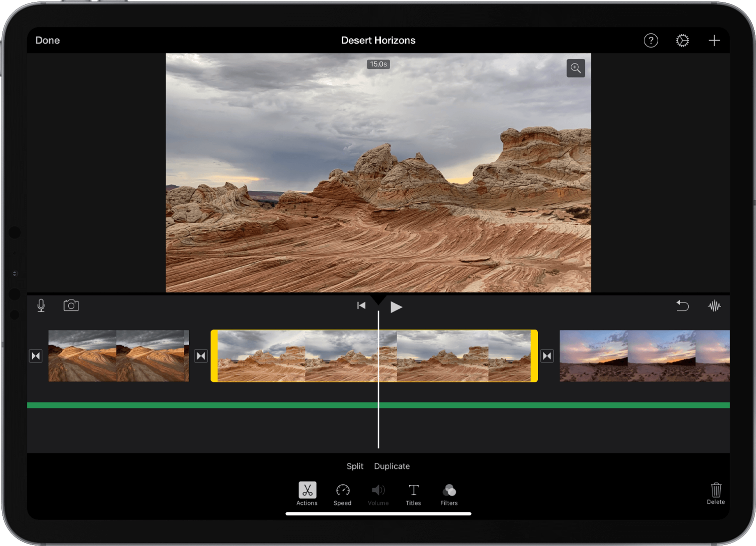Toggle the pinch-to-zoom magnifier on the viewer
The image size is (756, 546).
click(x=576, y=68)
